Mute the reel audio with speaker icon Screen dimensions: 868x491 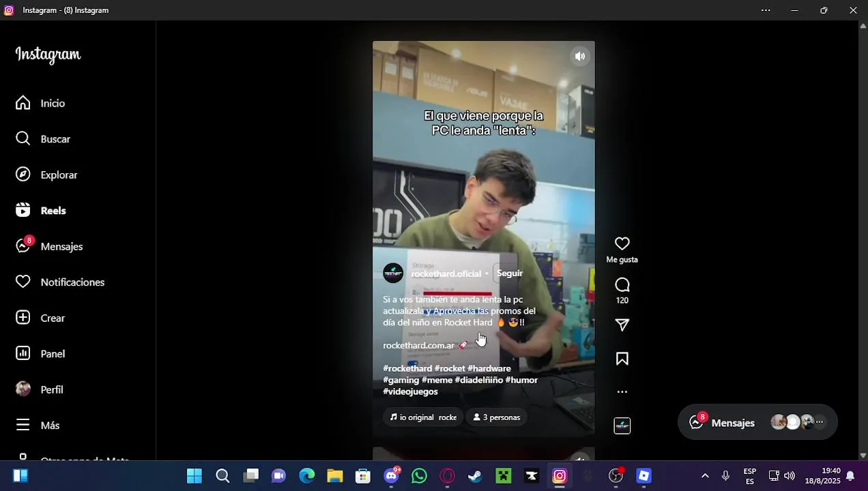click(x=580, y=57)
